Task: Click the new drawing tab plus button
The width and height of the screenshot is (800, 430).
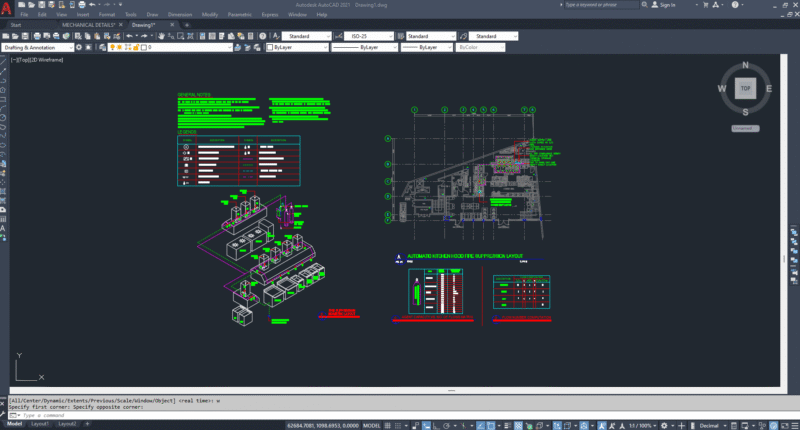Action: 187,24
